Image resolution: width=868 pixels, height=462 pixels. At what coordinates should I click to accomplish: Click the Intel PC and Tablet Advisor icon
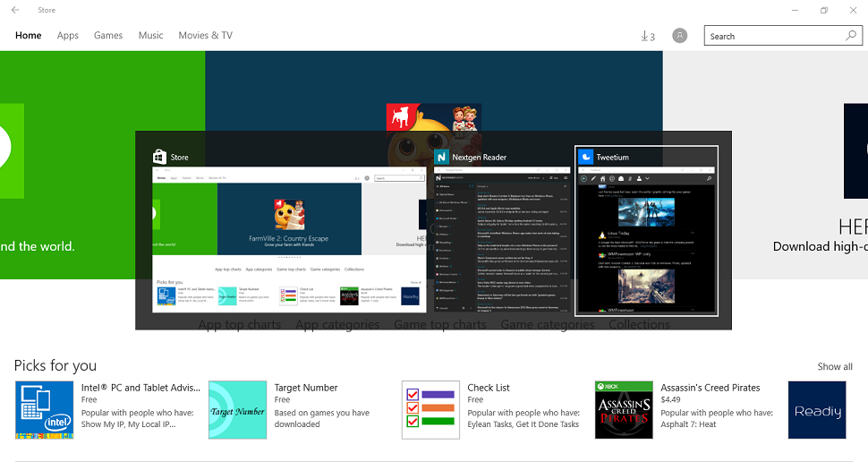coord(44,410)
